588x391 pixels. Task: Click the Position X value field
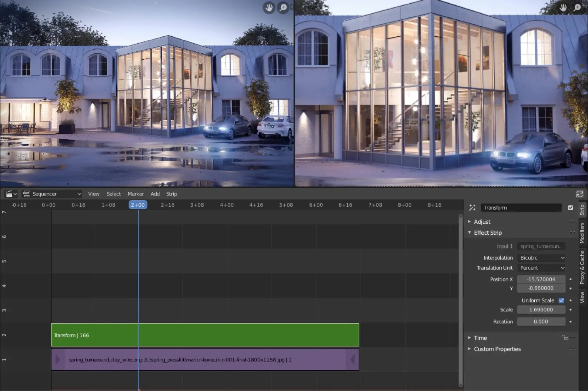tap(541, 279)
